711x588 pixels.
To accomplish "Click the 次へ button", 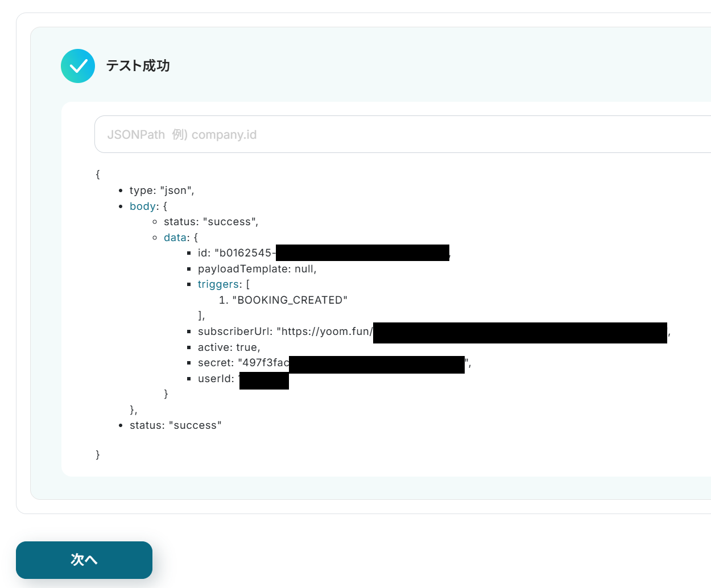I will (x=84, y=560).
